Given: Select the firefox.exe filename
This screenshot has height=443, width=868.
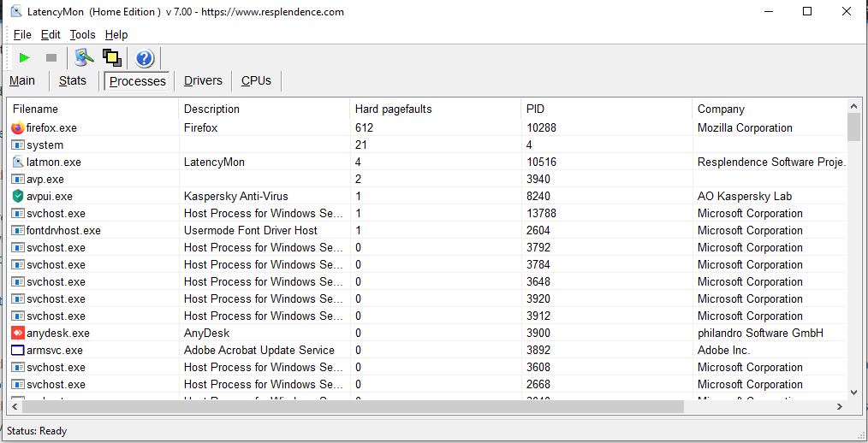Looking at the screenshot, I should 51,127.
